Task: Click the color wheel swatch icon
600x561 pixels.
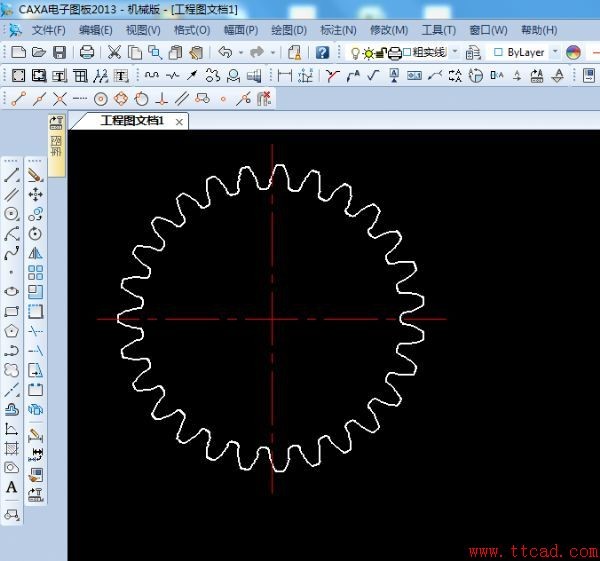Action: pos(573,52)
